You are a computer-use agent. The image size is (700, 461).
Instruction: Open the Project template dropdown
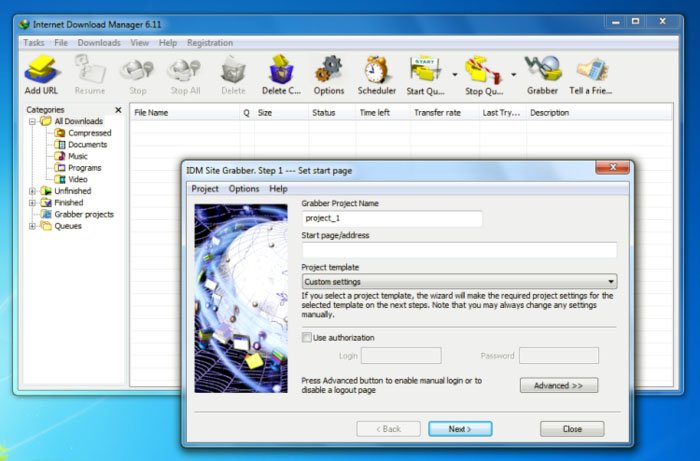(459, 282)
